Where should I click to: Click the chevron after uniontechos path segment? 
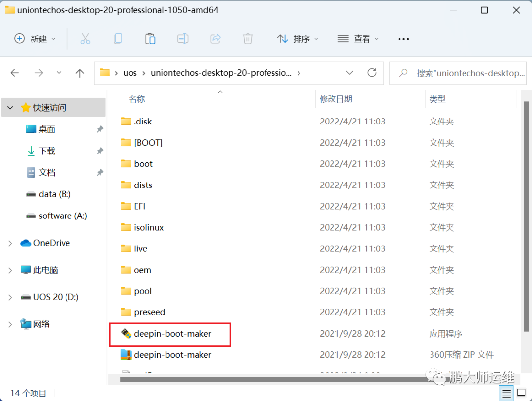pyautogui.click(x=299, y=73)
